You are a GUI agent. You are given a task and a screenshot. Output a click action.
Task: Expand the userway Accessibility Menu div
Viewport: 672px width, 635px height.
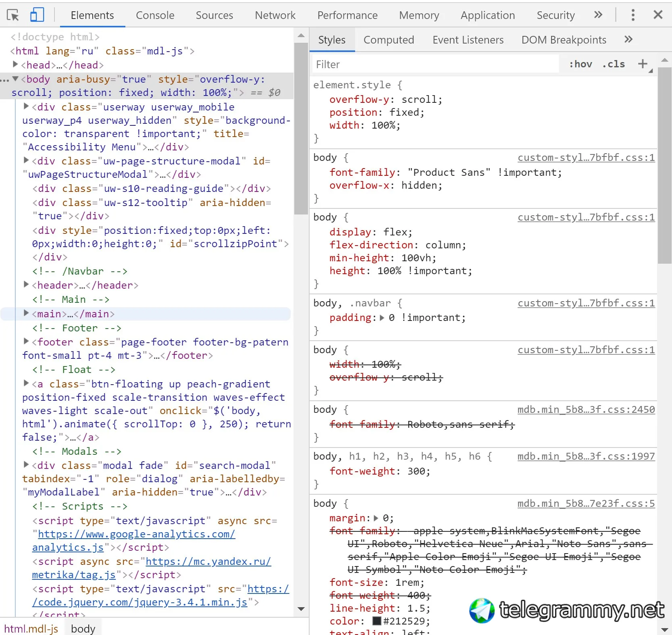point(26,106)
